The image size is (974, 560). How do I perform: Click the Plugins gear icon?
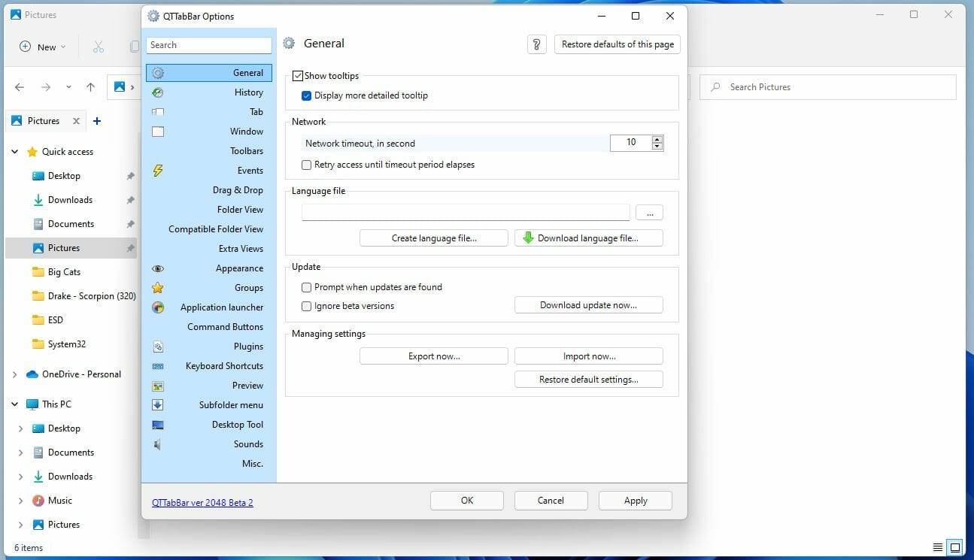pos(157,347)
